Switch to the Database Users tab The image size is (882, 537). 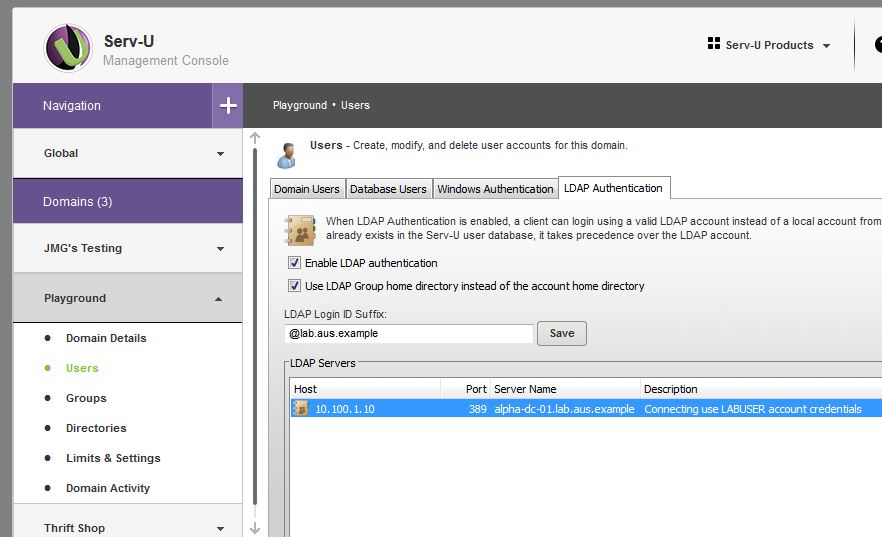coord(388,189)
